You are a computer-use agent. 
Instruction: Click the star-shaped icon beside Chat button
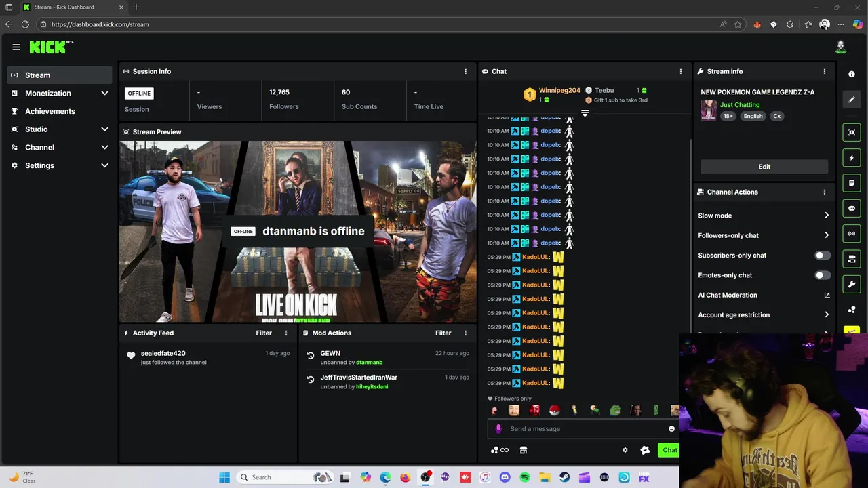tap(645, 450)
